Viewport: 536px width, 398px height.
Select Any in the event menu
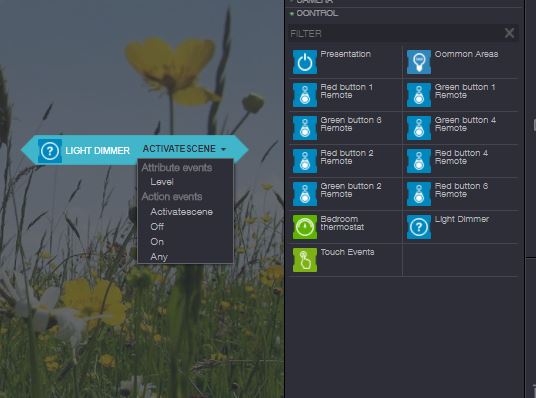pos(159,257)
